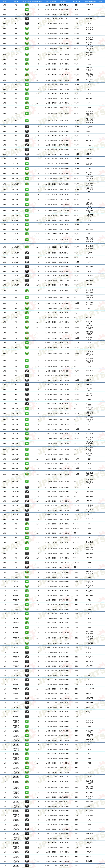
Task: Click the ON diesel icon in Audi A2 ATL row
Action: 27,23
